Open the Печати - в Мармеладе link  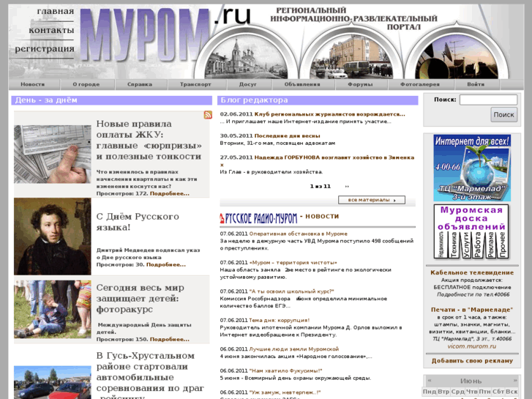tap(472, 310)
